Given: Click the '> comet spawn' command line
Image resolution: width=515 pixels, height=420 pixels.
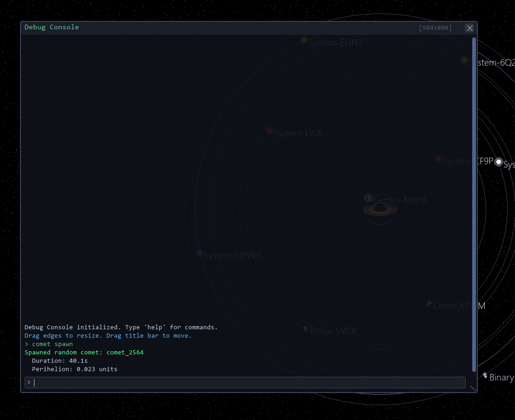Looking at the screenshot, I should point(49,344).
